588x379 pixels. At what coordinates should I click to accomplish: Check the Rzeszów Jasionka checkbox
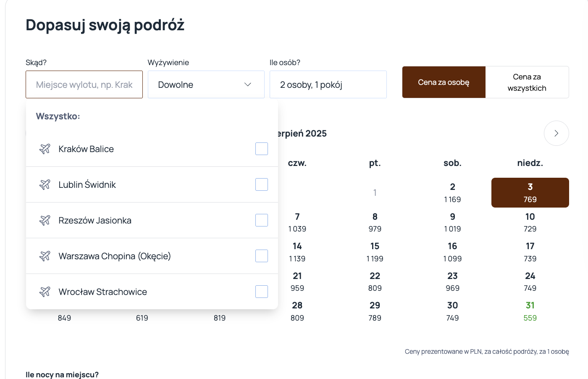pos(261,220)
